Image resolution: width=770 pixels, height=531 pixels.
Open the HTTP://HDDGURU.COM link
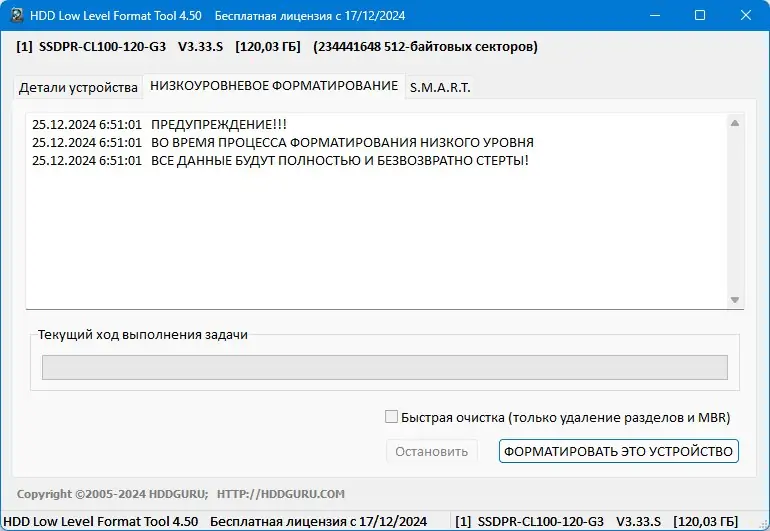coord(281,494)
